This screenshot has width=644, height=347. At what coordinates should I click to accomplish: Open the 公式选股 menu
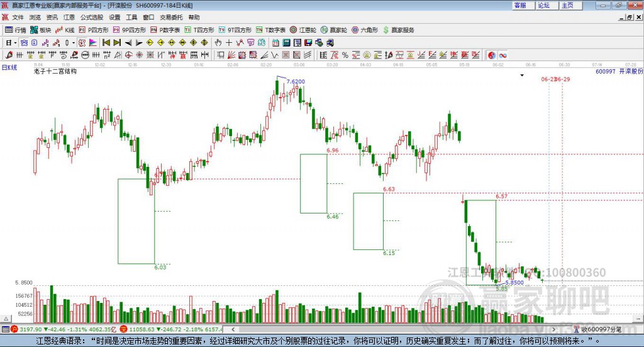92,17
